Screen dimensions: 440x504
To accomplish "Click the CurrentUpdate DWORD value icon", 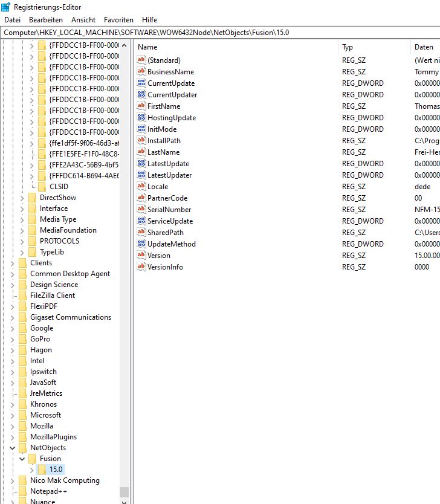I will click(x=141, y=83).
